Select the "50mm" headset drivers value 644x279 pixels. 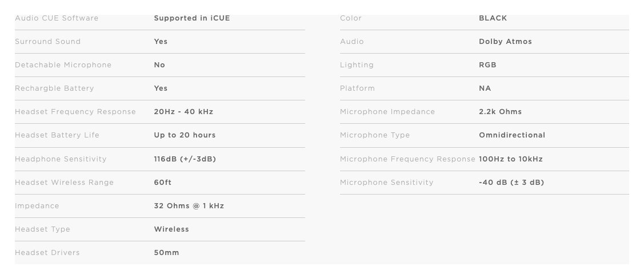click(x=166, y=253)
